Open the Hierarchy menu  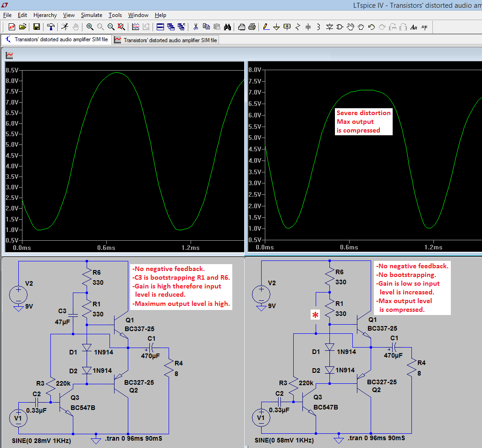click(45, 15)
